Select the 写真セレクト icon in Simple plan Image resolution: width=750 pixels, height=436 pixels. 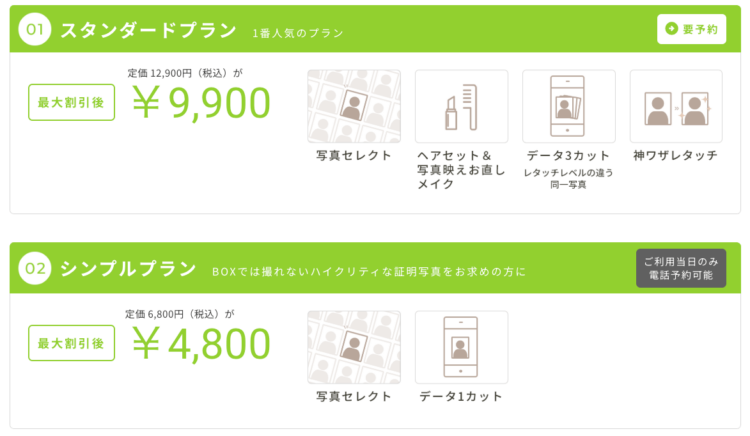354,347
